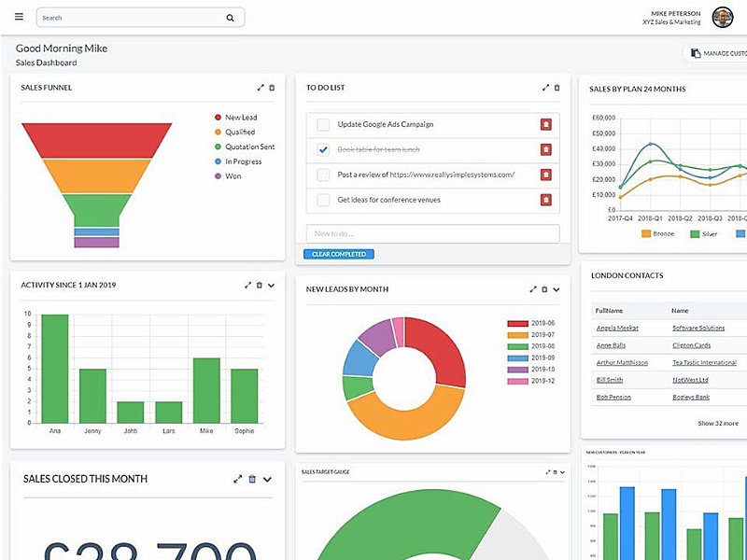
Task: Open the New Leads By Month dropdown chevron
Action: point(556,289)
